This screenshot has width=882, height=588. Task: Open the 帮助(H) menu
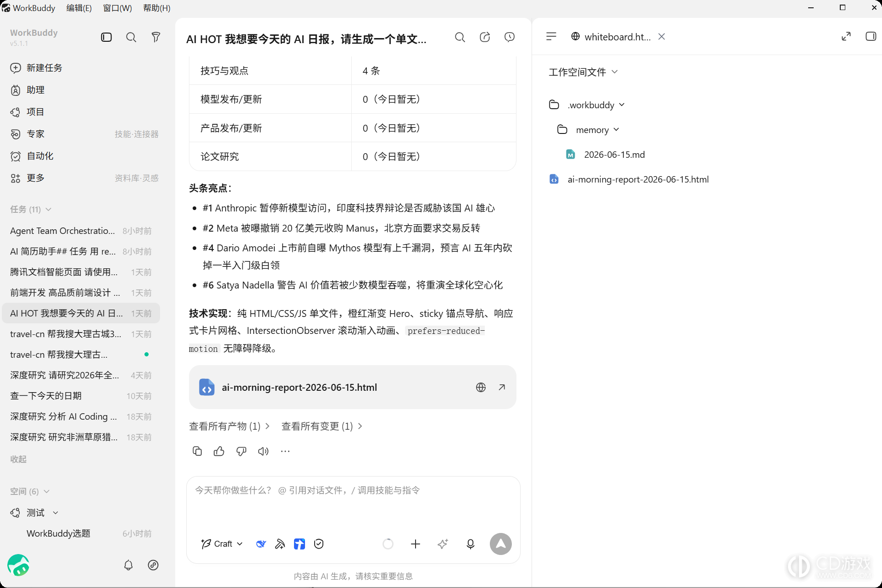pos(157,8)
